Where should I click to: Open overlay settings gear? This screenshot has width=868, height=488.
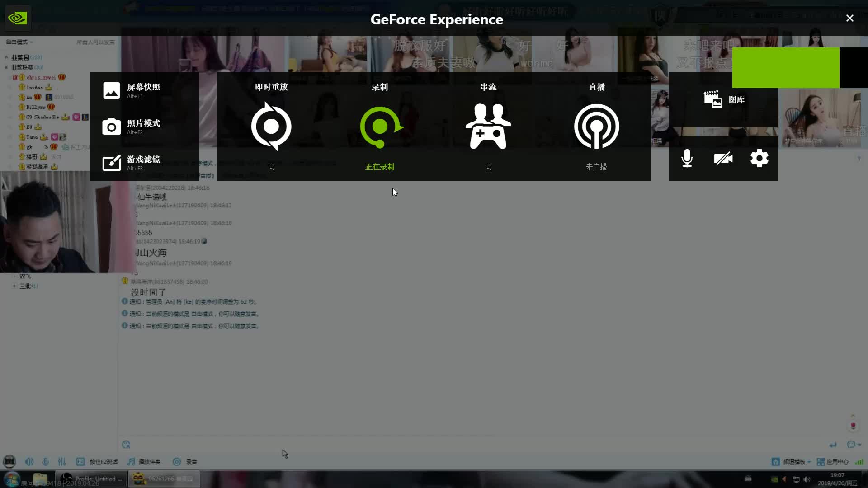pyautogui.click(x=759, y=159)
